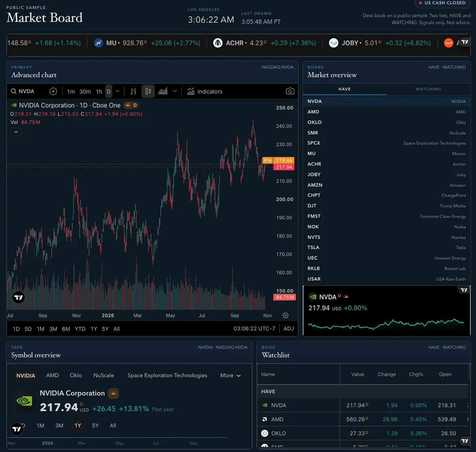Click the Name column header in Watchlist
The height and width of the screenshot is (452, 476).
268,374
